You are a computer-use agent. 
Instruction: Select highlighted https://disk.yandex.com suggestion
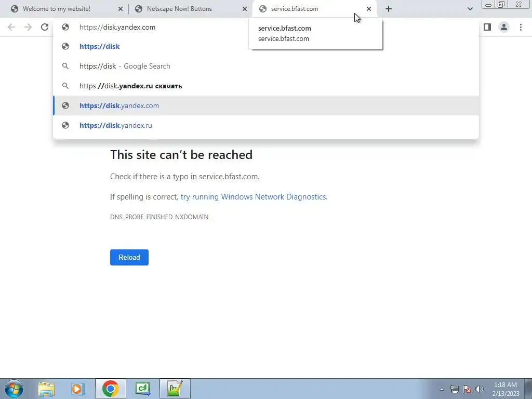tap(266, 105)
